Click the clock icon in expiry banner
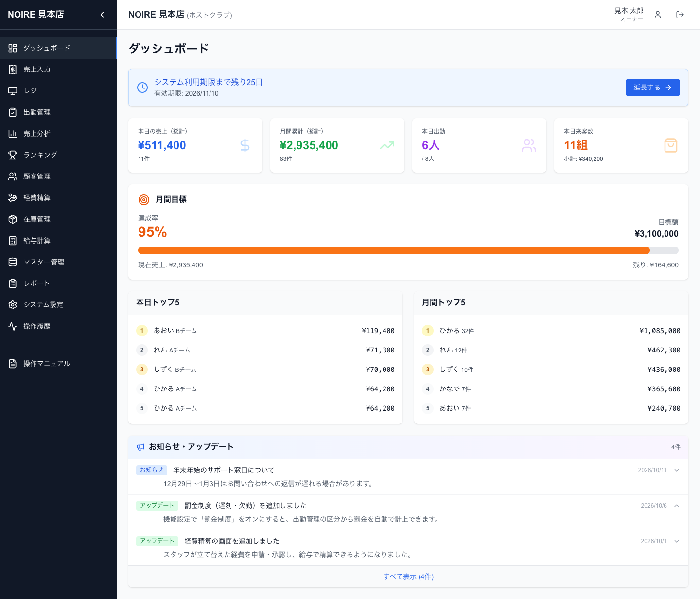 coord(142,88)
